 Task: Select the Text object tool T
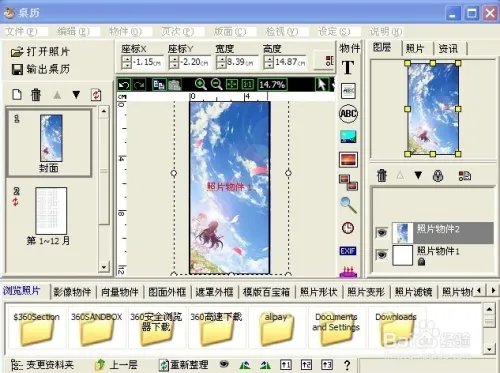click(x=348, y=67)
